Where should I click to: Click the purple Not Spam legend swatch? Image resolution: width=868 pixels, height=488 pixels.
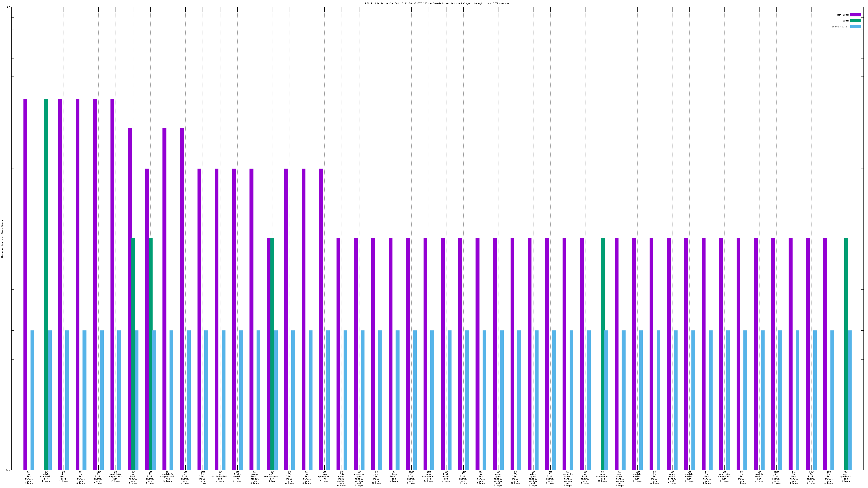coord(855,15)
